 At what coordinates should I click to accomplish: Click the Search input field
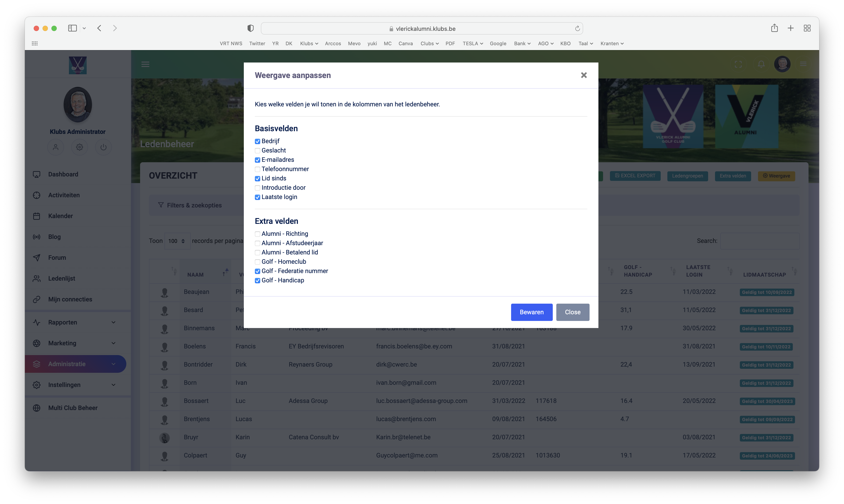click(759, 241)
